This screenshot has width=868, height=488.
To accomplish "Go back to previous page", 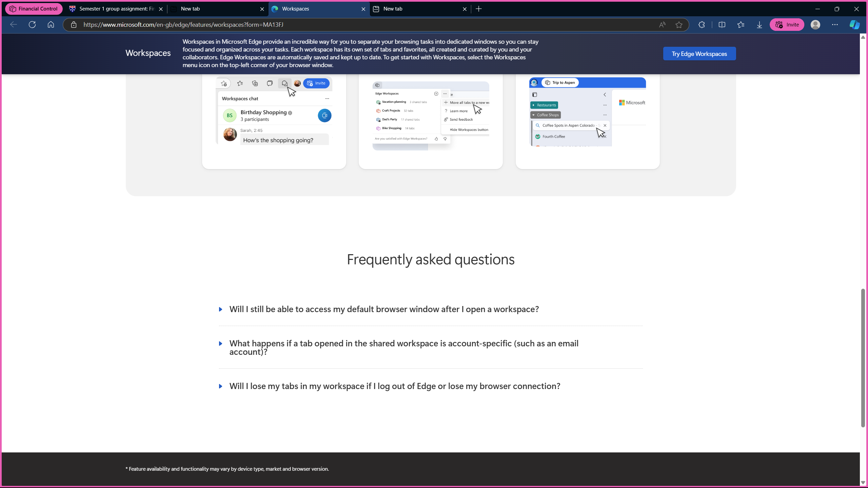I will coord(14,24).
